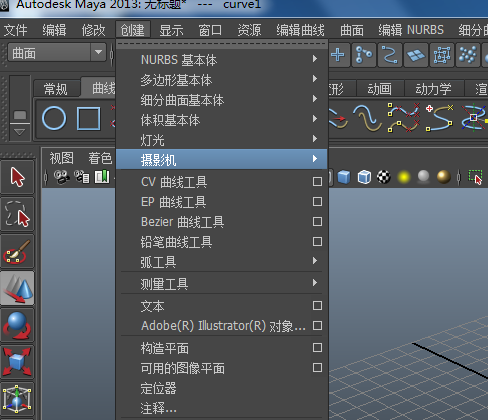488x420 pixels.
Task: Expand 测量工具 submenu
Action: [x=222, y=284]
